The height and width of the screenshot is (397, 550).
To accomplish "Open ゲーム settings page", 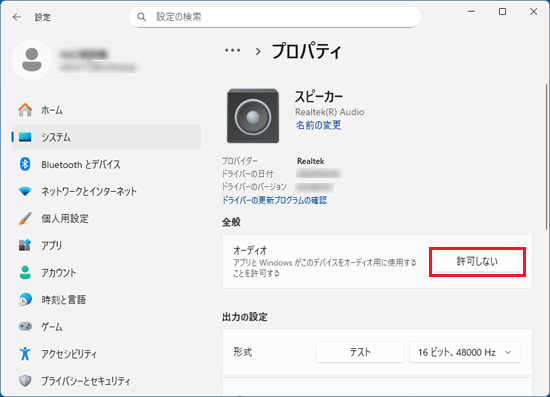I will click(x=106, y=327).
